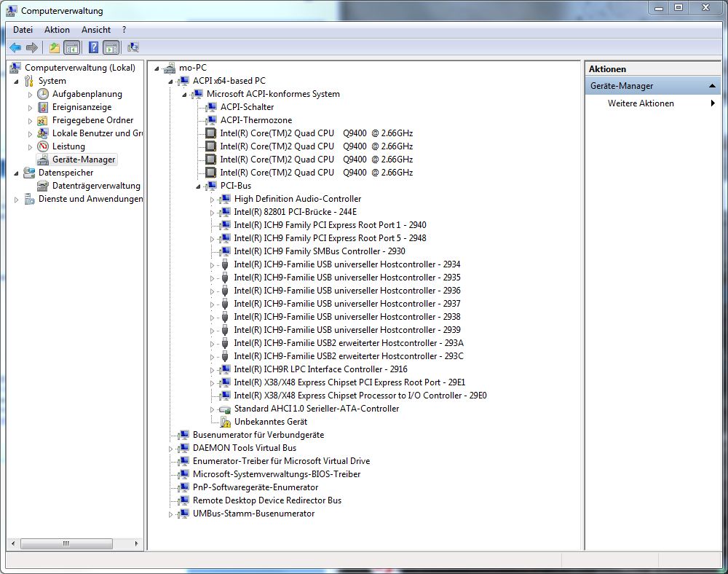Click the High Definition Audio-Controller icon
728x574 pixels.
[225, 199]
